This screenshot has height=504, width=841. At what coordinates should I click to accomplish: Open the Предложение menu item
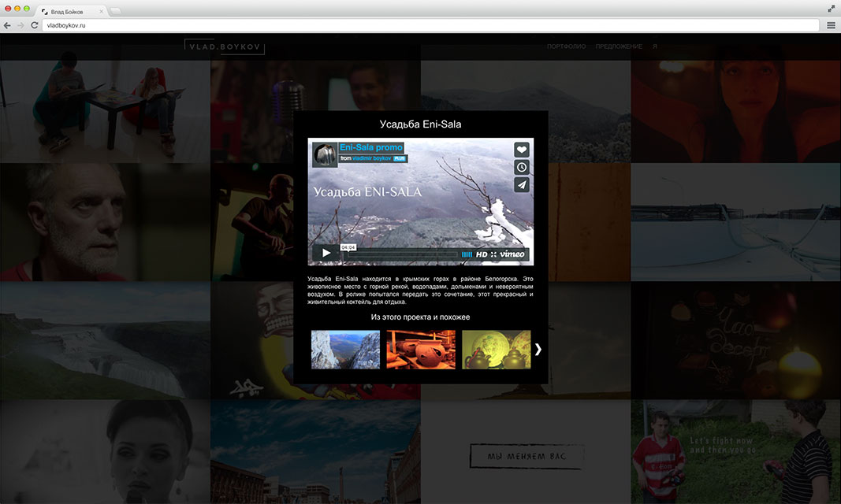pyautogui.click(x=619, y=46)
